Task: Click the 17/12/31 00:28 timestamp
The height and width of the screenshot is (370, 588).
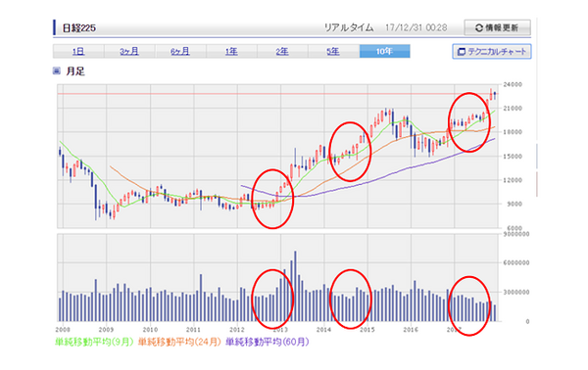Action: coord(416,27)
